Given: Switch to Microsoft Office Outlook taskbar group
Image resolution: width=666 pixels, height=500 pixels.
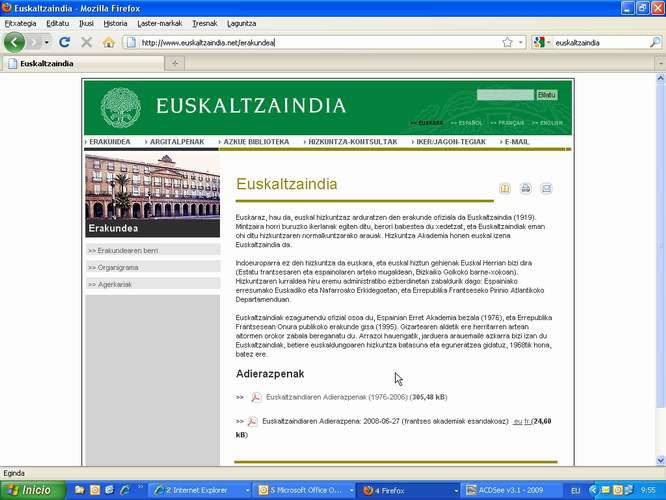Looking at the screenshot, I should tap(306, 491).
